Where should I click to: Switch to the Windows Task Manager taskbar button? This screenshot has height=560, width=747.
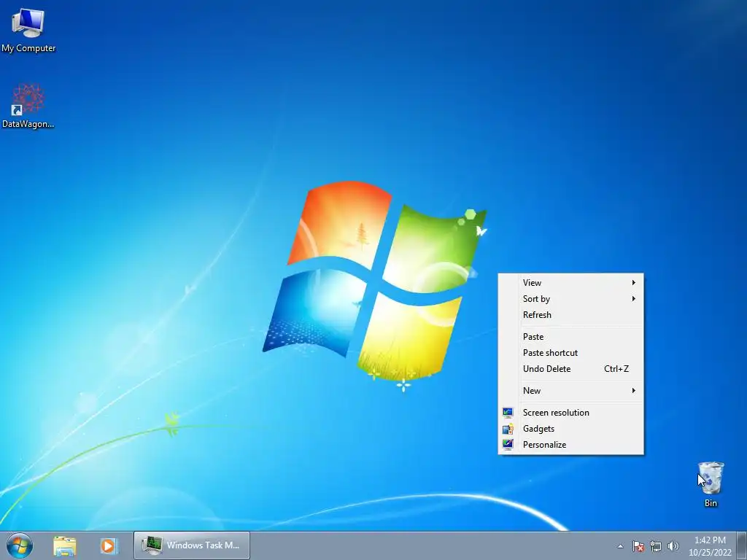click(x=192, y=545)
